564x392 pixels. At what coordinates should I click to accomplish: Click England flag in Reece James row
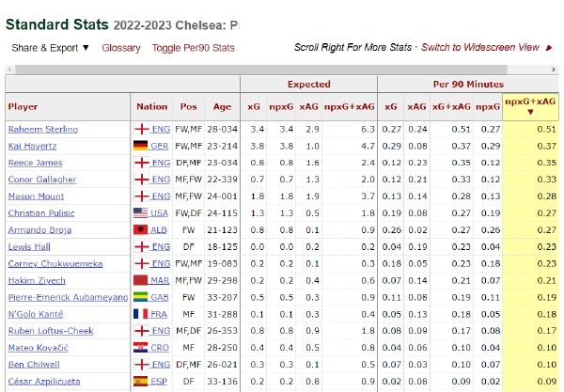click(141, 163)
